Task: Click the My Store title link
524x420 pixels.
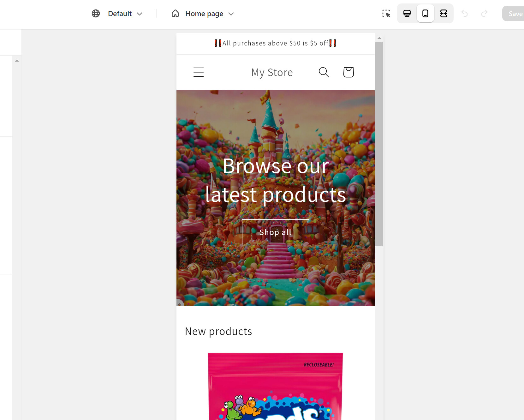Action: tap(272, 72)
